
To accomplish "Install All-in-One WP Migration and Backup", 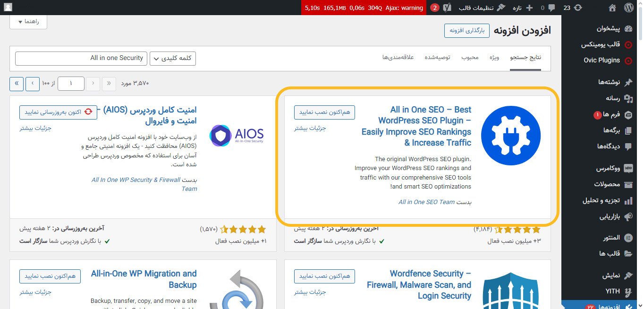I will [x=50, y=276].
